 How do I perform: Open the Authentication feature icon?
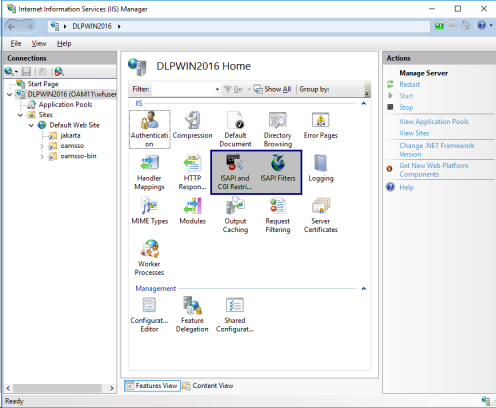click(x=149, y=129)
